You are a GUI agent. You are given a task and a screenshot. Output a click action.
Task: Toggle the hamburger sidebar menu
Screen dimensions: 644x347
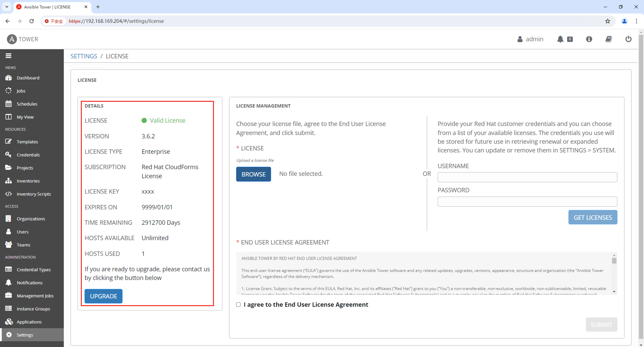[8, 56]
